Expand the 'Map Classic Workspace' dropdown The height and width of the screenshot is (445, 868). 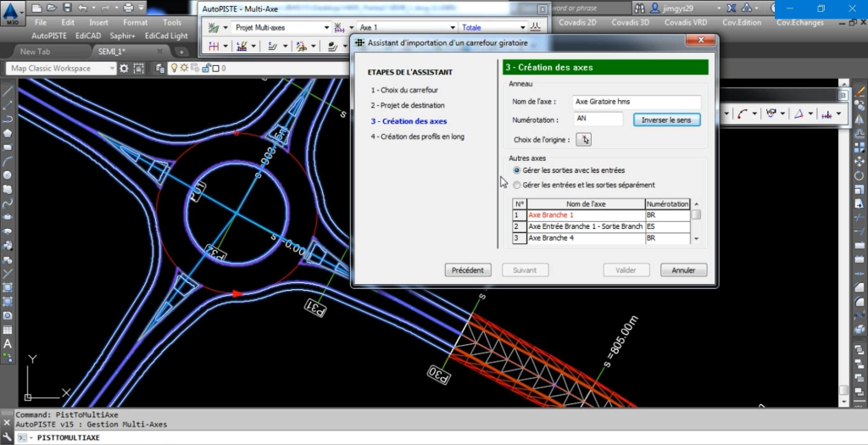[112, 69]
